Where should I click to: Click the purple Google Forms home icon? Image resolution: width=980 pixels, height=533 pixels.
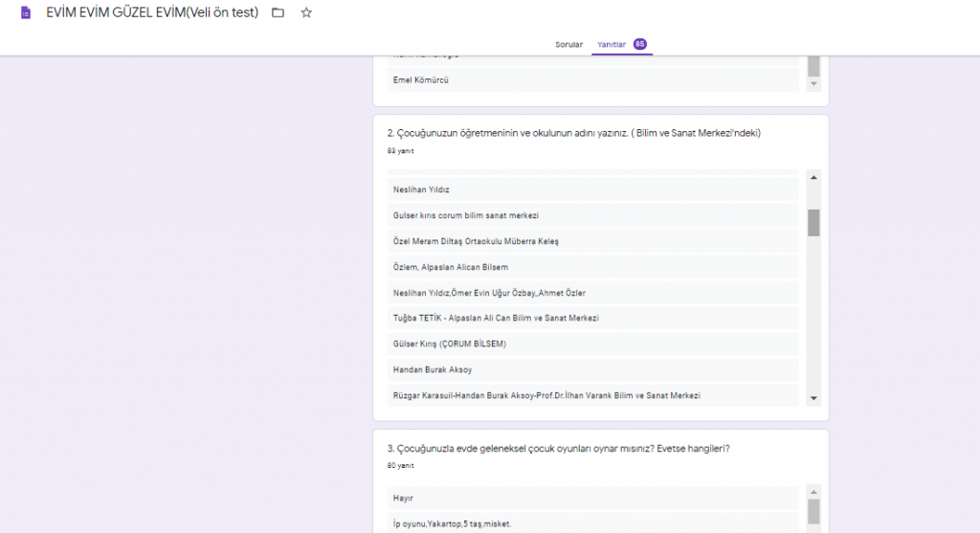(x=26, y=13)
